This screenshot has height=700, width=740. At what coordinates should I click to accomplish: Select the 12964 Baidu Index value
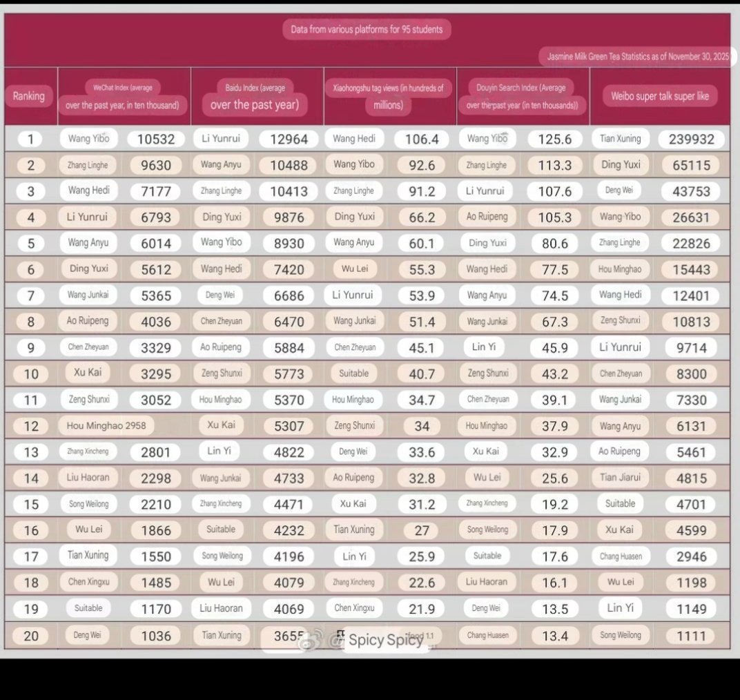click(289, 138)
